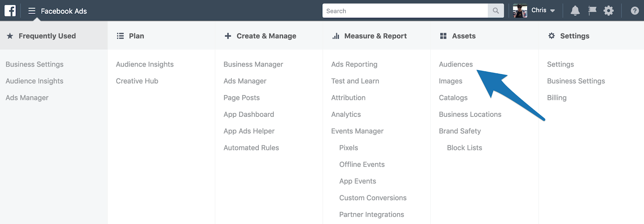Open Creative Hub
This screenshot has height=224, width=644.
pyautogui.click(x=137, y=81)
